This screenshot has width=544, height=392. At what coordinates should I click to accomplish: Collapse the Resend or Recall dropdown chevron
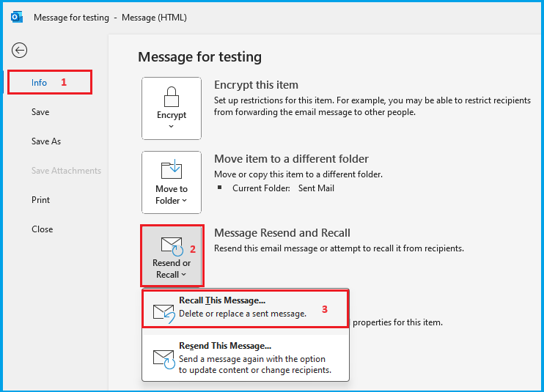(x=183, y=275)
